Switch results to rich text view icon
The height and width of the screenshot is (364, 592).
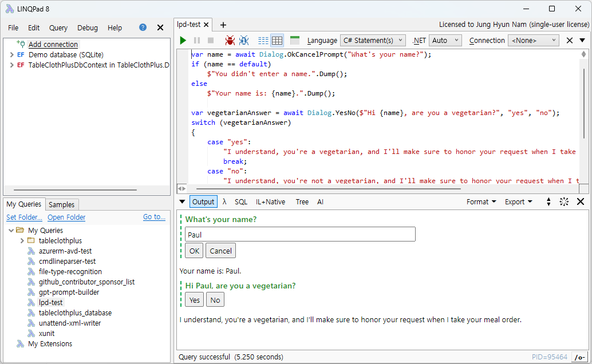tap(263, 41)
